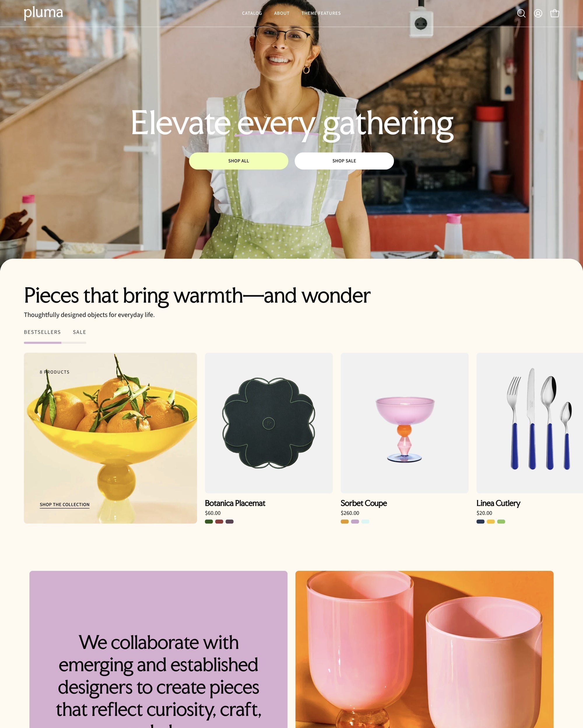The image size is (583, 728).
Task: Open the account profile icon
Action: click(x=538, y=13)
